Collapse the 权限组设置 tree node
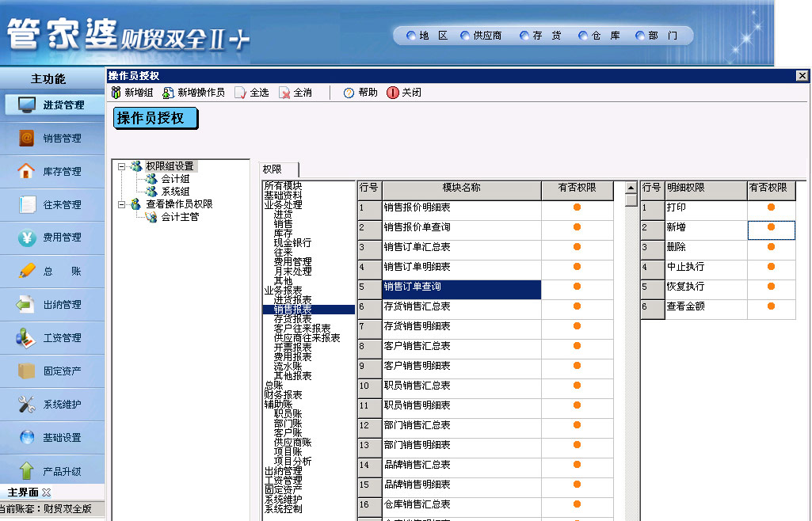Viewport: 812px width, 521px height. click(121, 166)
